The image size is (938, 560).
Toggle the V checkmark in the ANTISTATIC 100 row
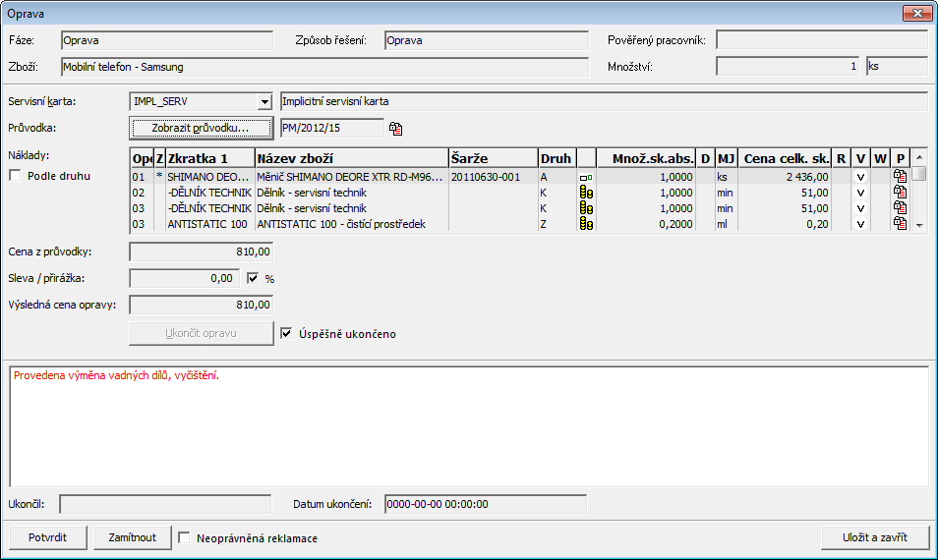coord(860,224)
